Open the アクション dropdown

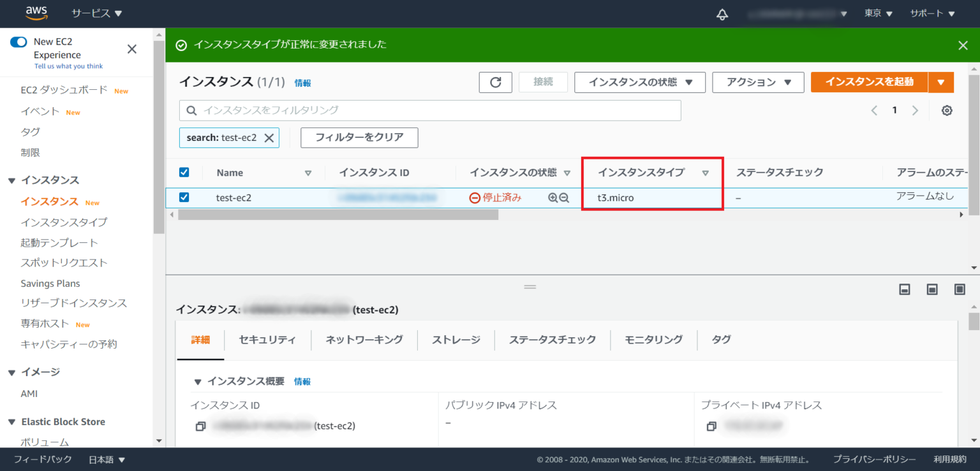tap(758, 82)
